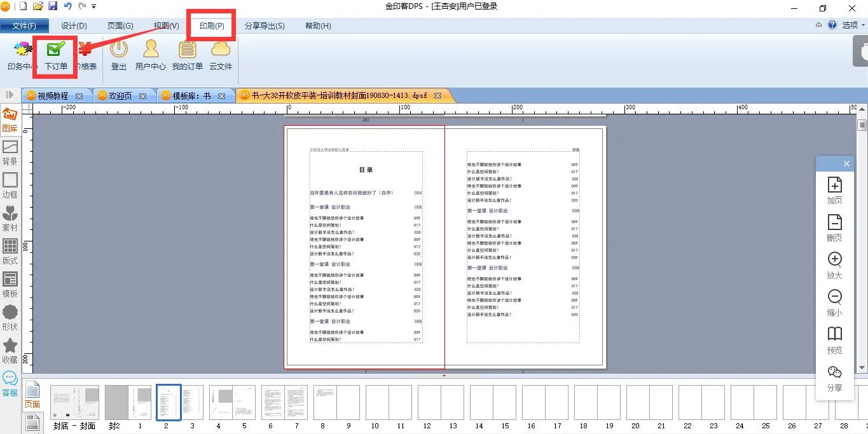Image resolution: width=868 pixels, height=434 pixels.
Task: Switch to the 模板库：书 document tab
Action: (x=191, y=96)
